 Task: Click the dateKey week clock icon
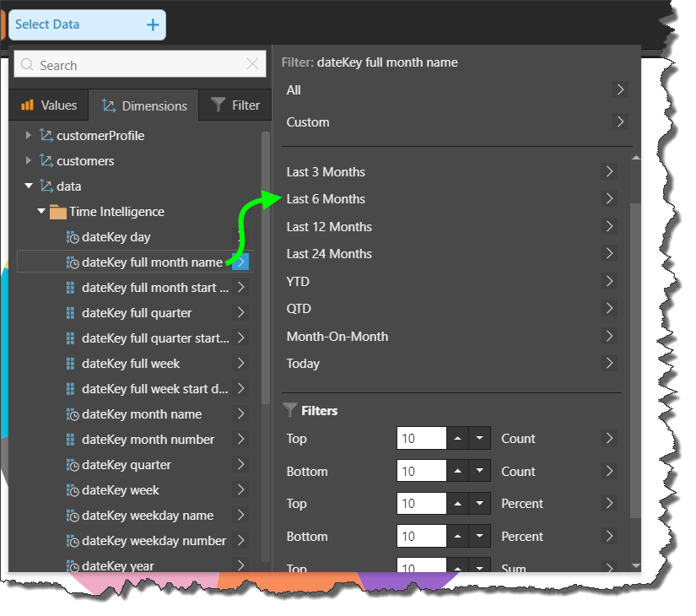[x=73, y=490]
